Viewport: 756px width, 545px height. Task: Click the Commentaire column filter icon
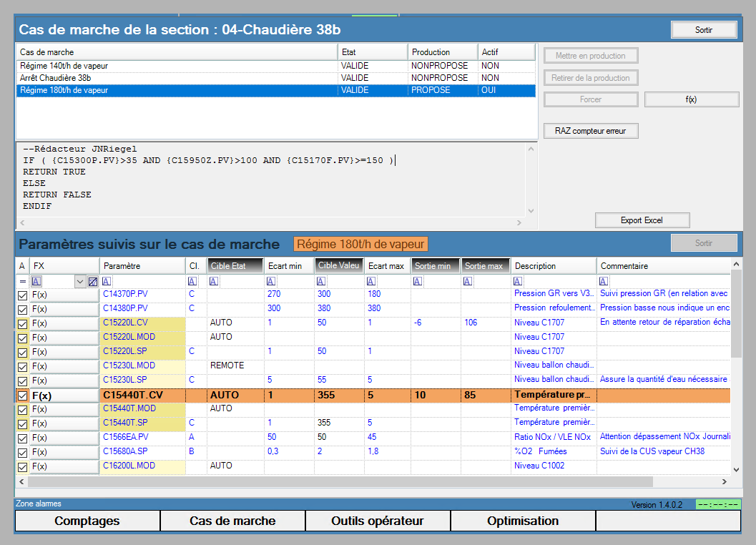coord(604,281)
